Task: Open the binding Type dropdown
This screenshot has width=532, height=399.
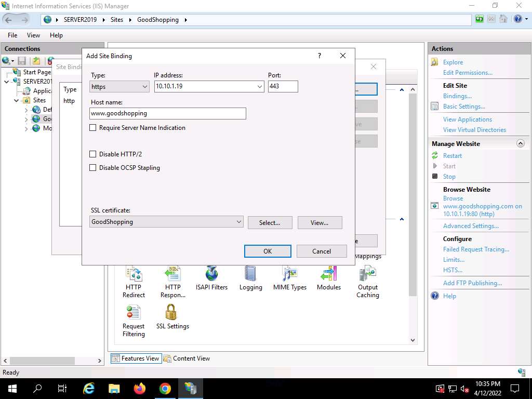Action: click(120, 87)
